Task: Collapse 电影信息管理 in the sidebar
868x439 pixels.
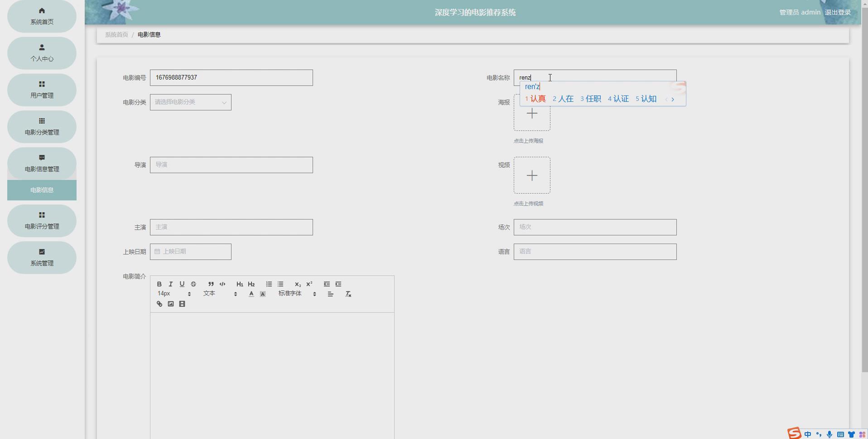Action: point(42,163)
